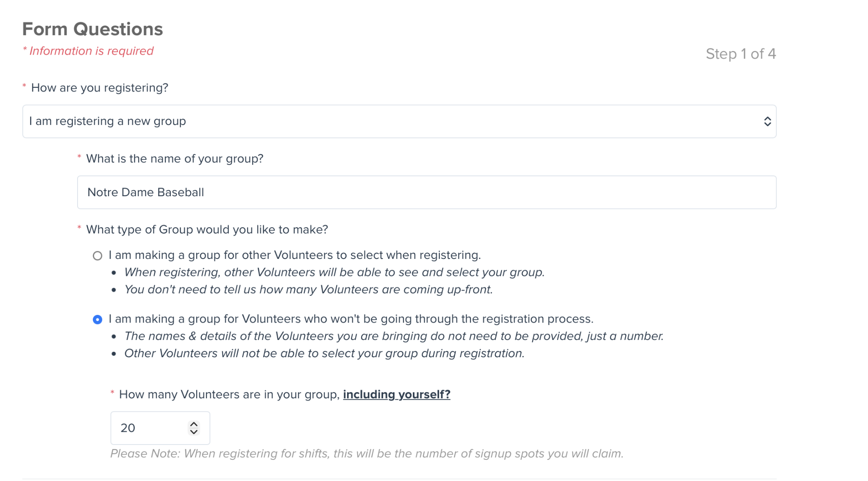Click the volunteer count field showing 20
This screenshot has height=481, width=868.
[160, 428]
